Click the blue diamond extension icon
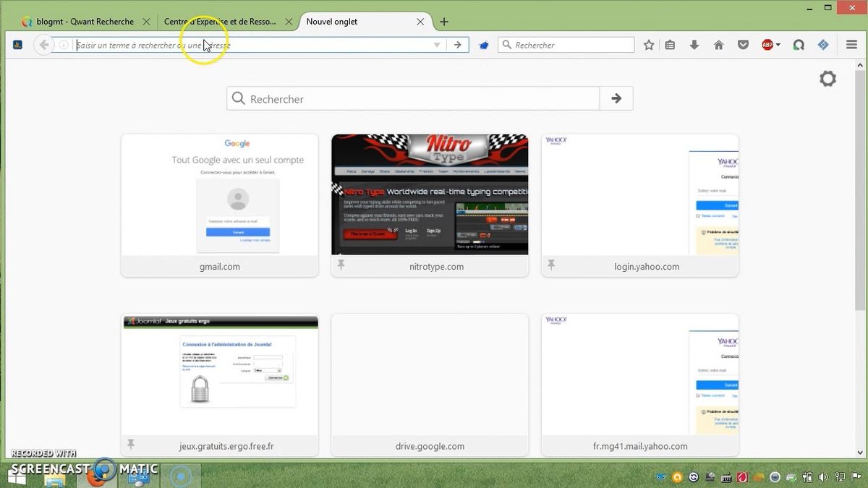 click(823, 45)
